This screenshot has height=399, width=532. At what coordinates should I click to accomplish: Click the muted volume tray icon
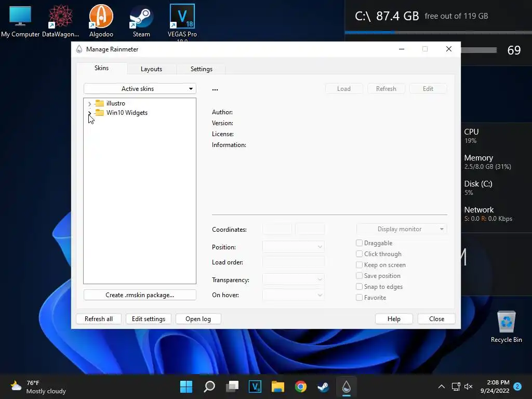tap(468, 387)
